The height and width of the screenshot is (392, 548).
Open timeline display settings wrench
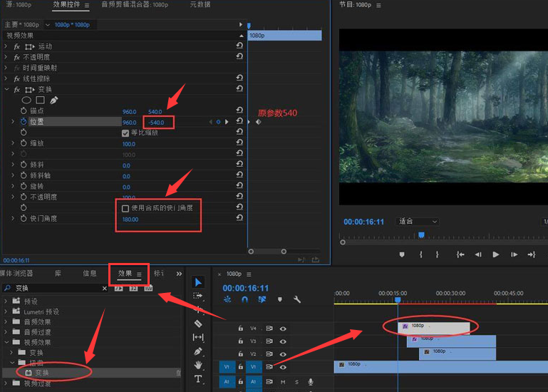point(297,299)
